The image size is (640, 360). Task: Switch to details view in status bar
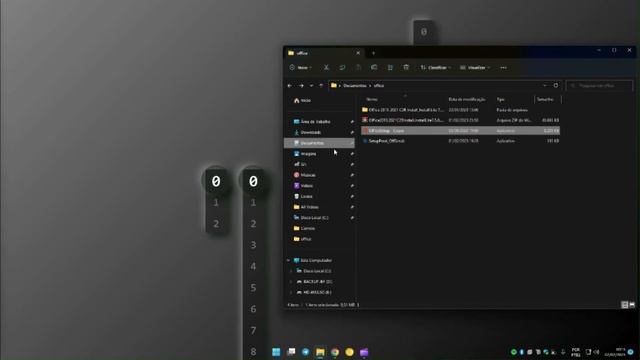(624, 305)
